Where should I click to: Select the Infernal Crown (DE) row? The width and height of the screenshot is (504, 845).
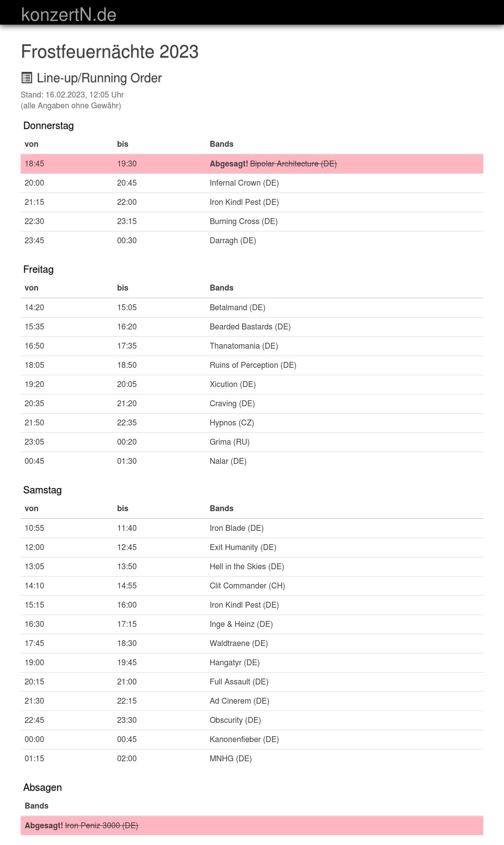[x=252, y=183]
